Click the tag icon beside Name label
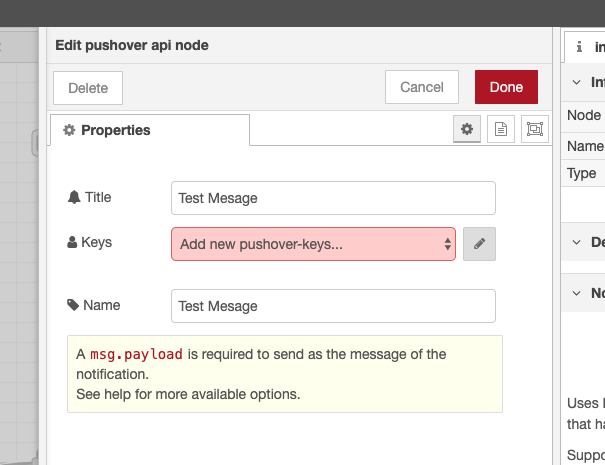 (x=73, y=305)
